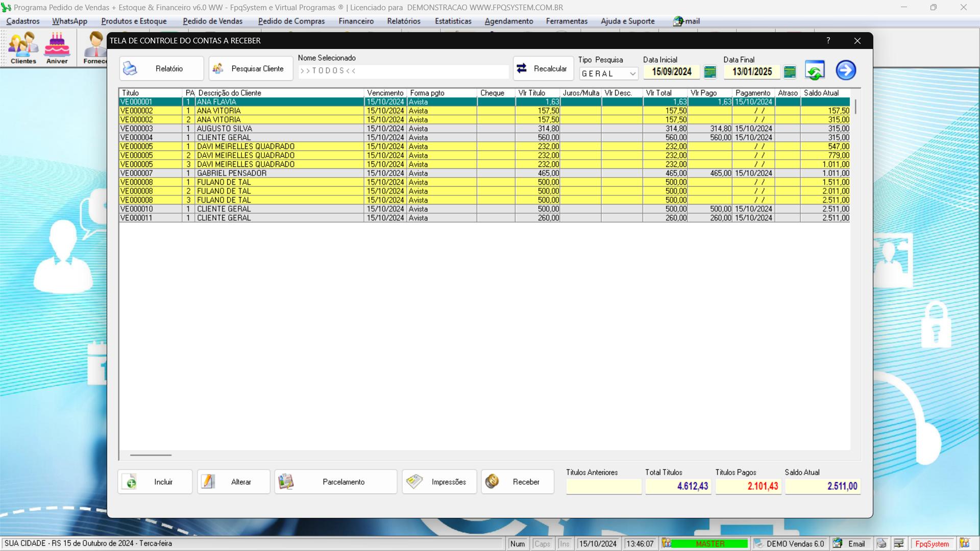Click the green refresh icon
Image resolution: width=980 pixels, height=551 pixels.
pyautogui.click(x=815, y=70)
